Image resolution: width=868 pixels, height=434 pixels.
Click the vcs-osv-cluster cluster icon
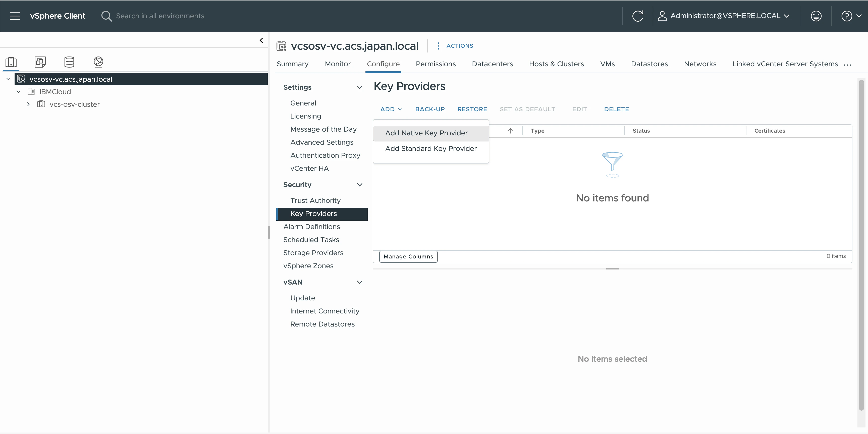41,104
